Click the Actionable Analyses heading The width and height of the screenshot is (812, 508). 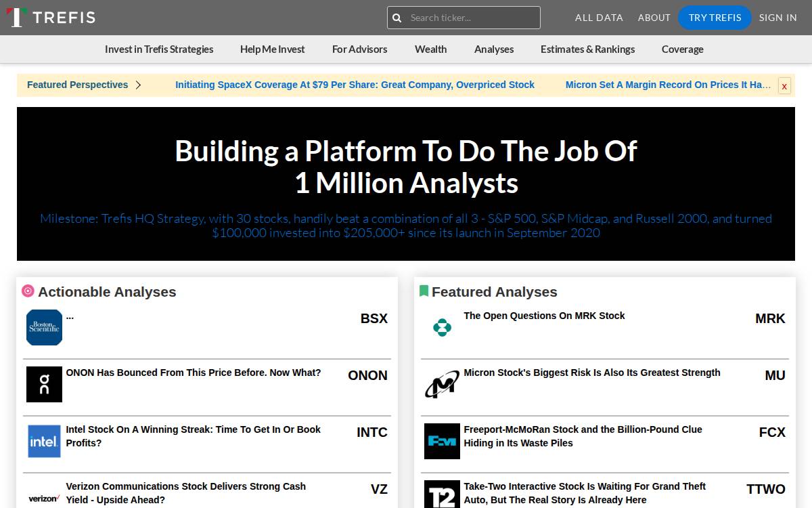click(107, 292)
